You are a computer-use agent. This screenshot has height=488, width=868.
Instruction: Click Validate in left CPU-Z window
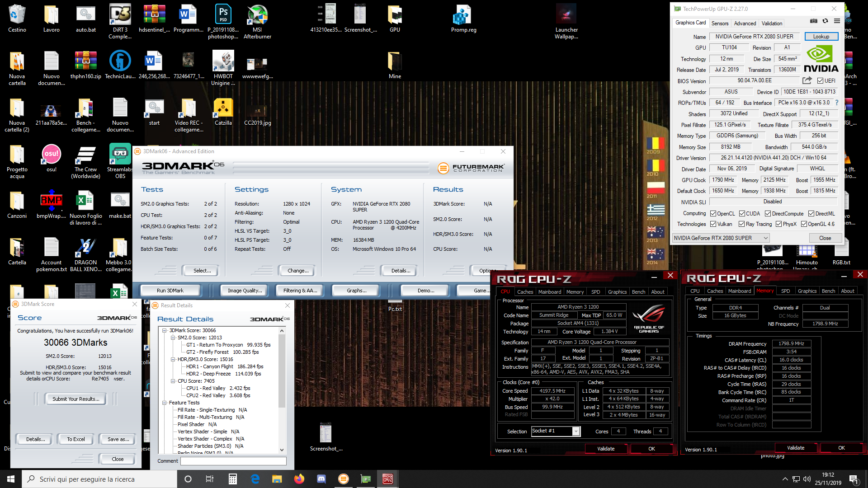tap(605, 449)
